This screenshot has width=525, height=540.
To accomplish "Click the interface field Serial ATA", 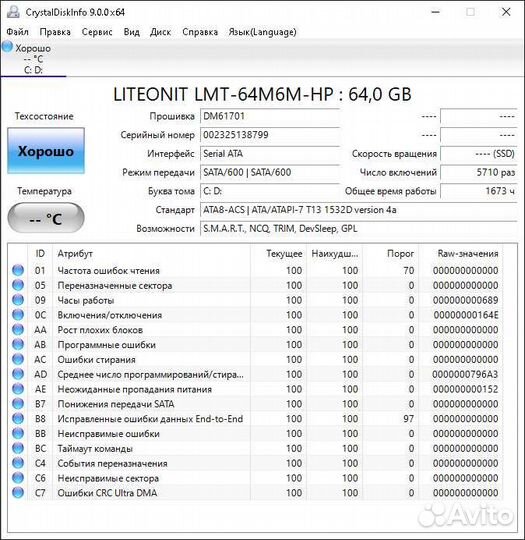I will [x=270, y=154].
